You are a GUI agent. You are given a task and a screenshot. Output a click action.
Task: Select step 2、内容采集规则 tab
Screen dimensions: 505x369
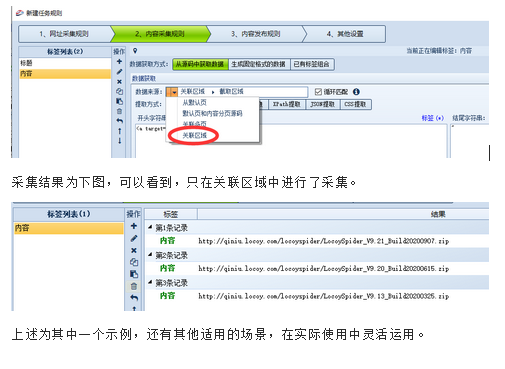[160, 34]
